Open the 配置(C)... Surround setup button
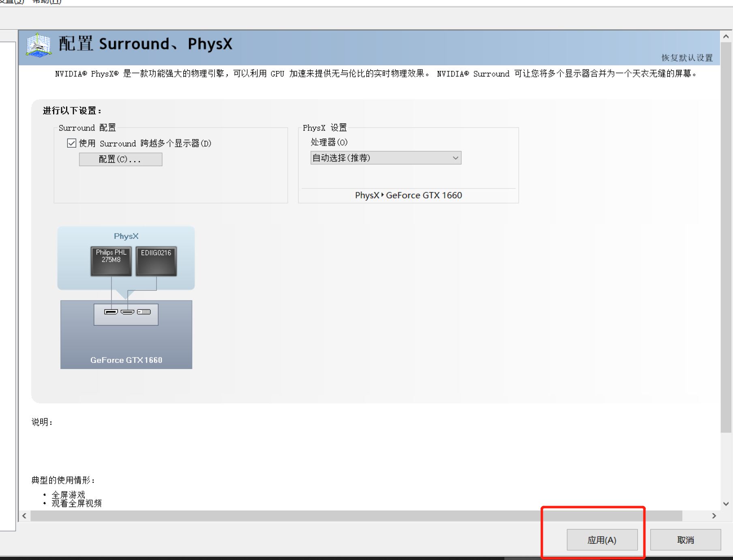This screenshot has height=560, width=733. coord(120,159)
